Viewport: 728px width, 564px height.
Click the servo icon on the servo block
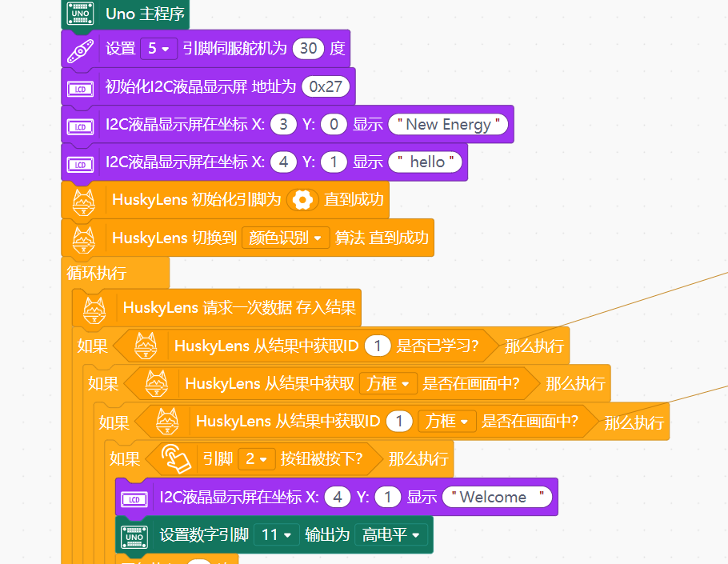point(80,50)
